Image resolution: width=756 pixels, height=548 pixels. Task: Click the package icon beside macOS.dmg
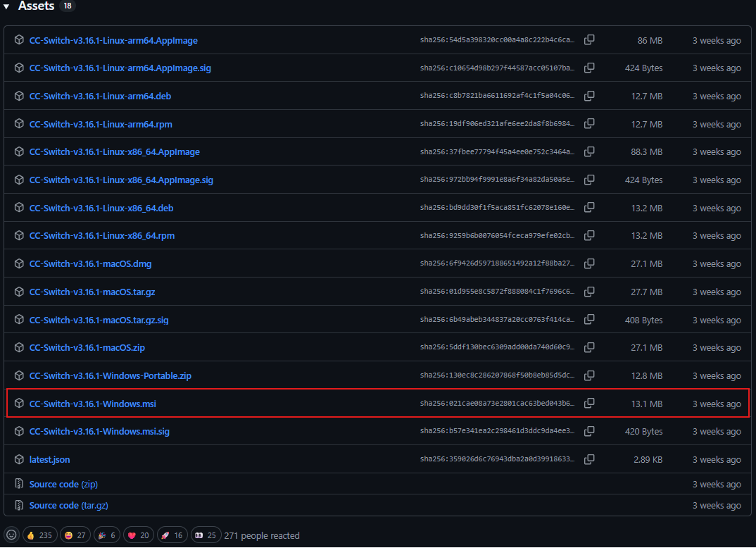[x=19, y=263]
